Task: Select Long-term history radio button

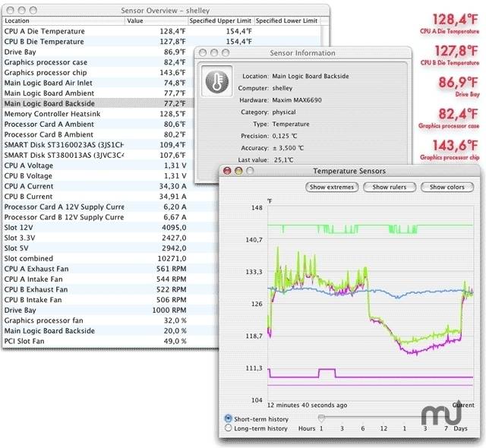Action: (228, 428)
